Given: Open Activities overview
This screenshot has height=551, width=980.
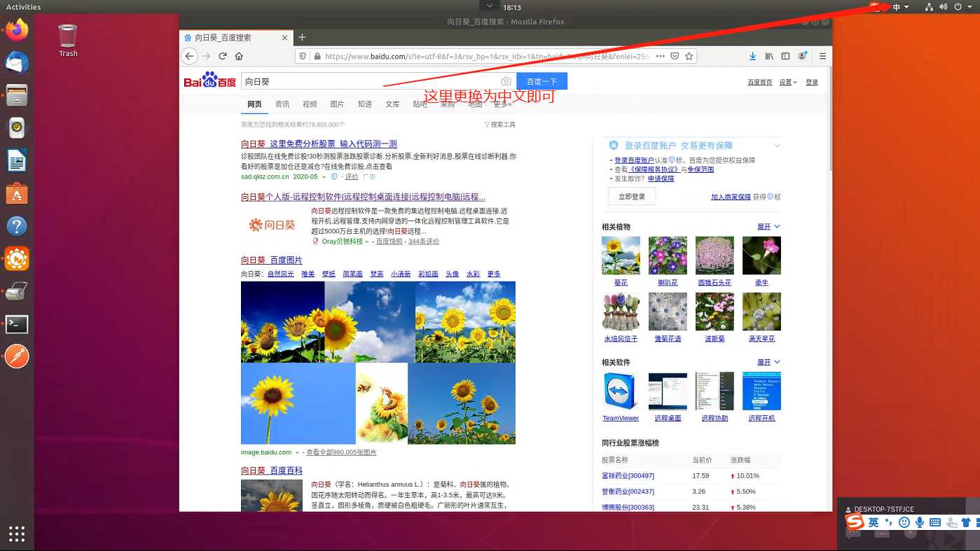Looking at the screenshot, I should tap(23, 7).
